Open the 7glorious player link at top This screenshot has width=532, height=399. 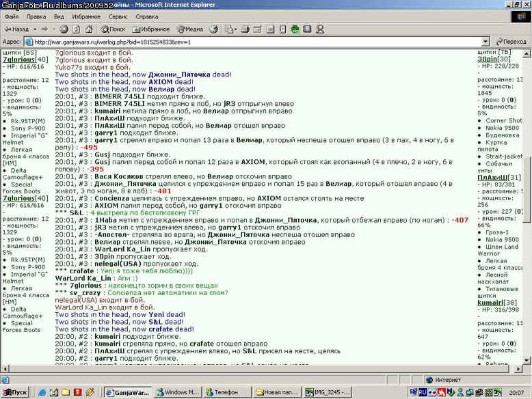(18, 59)
